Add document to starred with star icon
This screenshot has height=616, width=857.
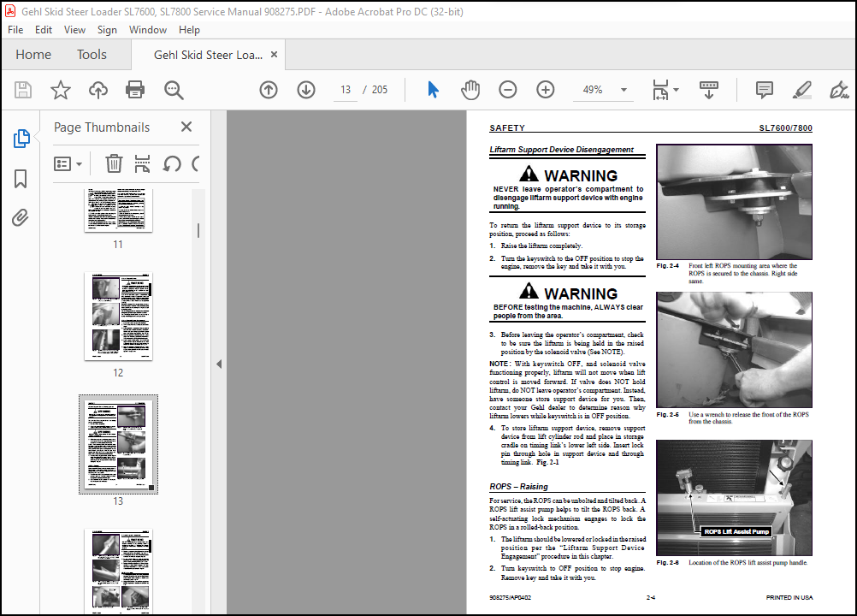(x=61, y=90)
